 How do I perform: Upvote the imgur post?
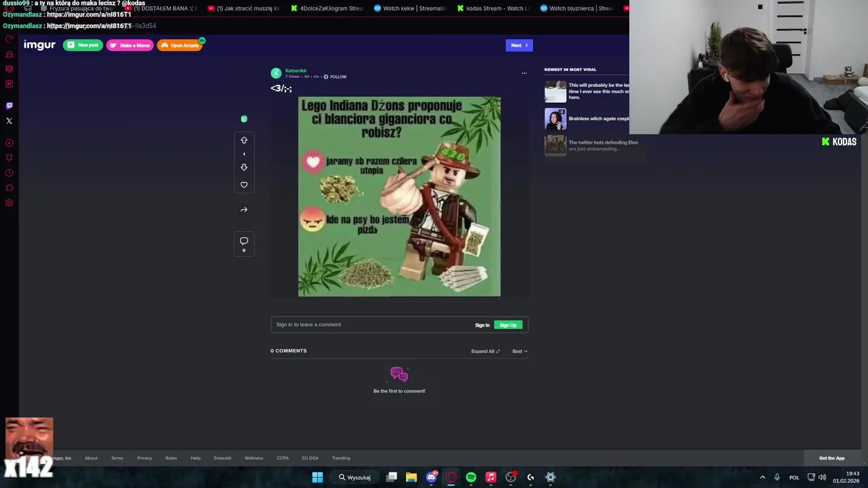coord(244,140)
